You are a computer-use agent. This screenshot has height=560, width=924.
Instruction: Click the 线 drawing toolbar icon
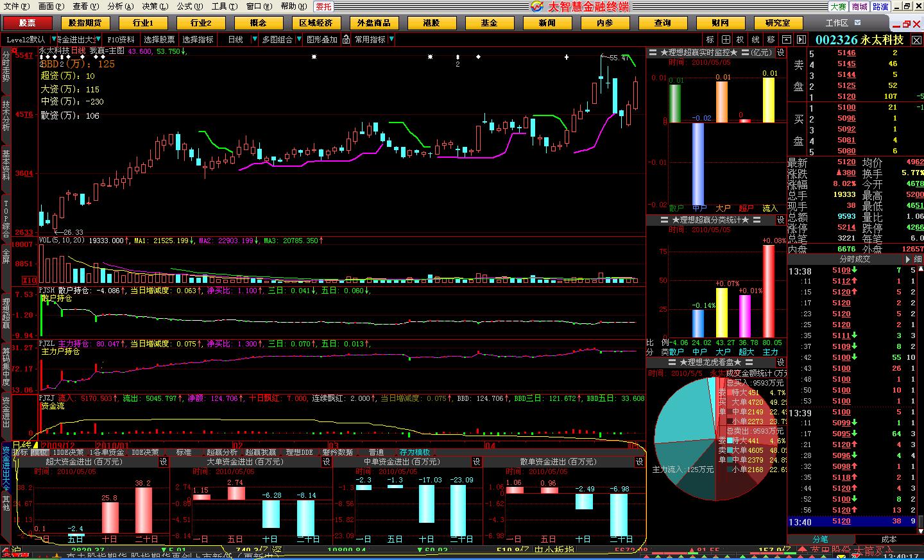755,40
